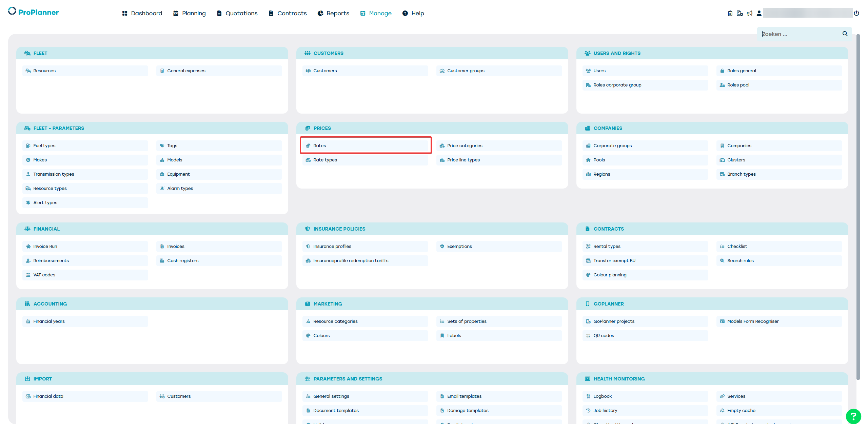The width and height of the screenshot is (868, 431).
Task: Open the Invoice Run link
Action: [x=45, y=246]
